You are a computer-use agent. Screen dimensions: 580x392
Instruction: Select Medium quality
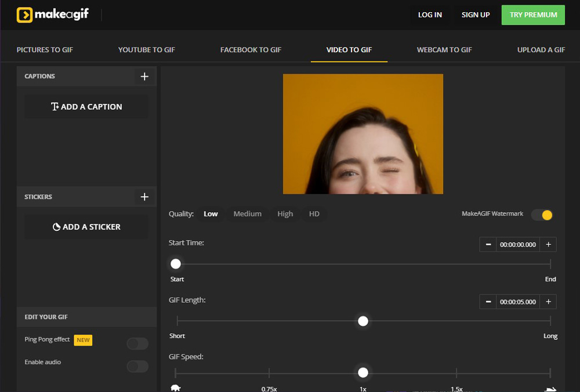[x=247, y=213]
